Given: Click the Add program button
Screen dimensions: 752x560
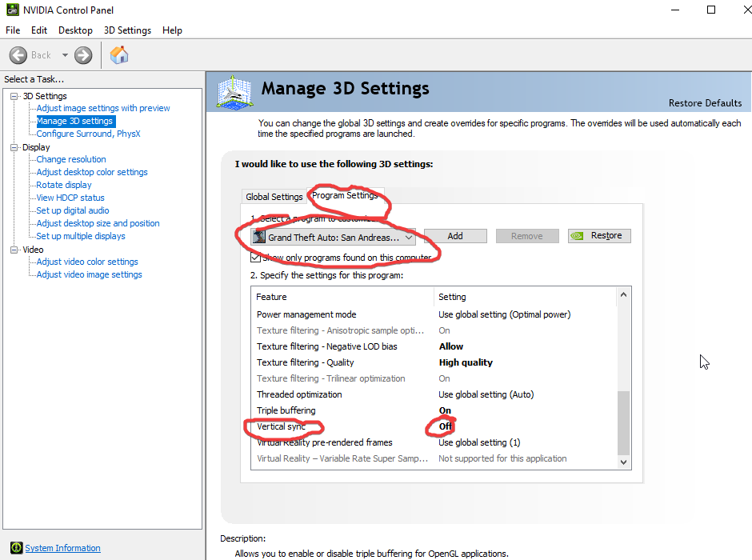Looking at the screenshot, I should click(x=455, y=236).
